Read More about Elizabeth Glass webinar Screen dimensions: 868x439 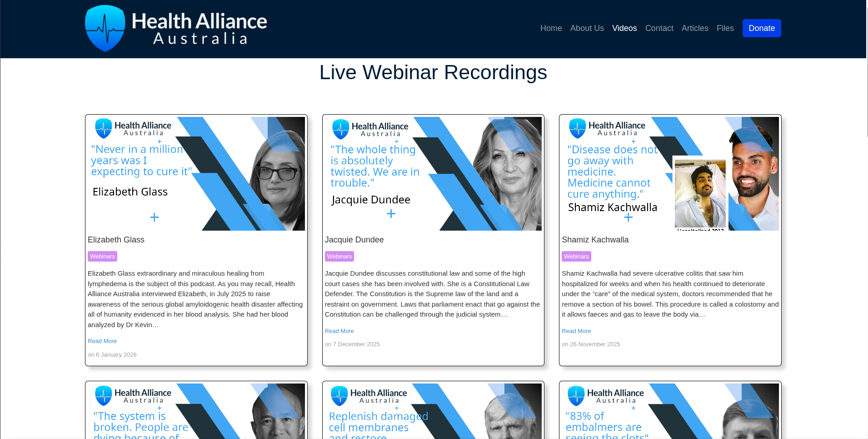[102, 341]
